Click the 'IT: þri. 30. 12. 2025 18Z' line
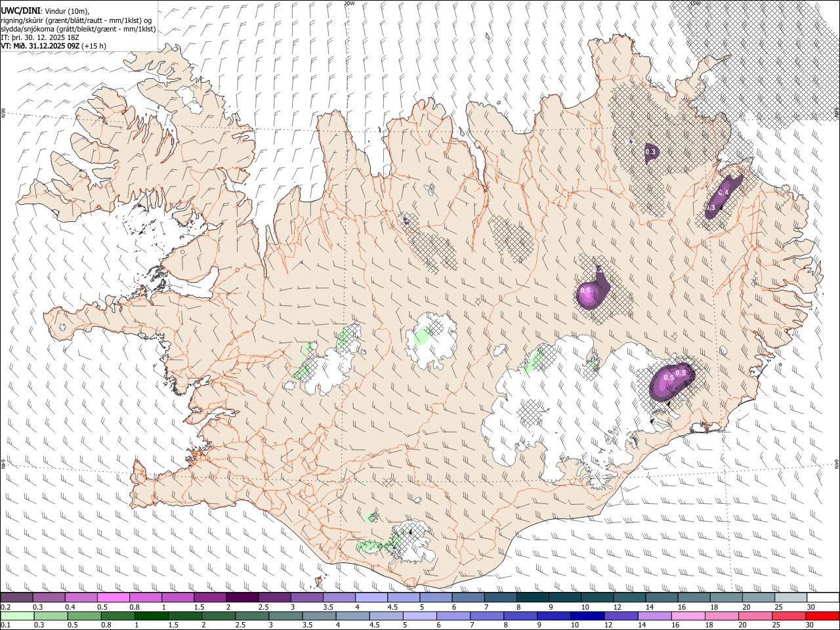840x630 pixels. [41, 37]
